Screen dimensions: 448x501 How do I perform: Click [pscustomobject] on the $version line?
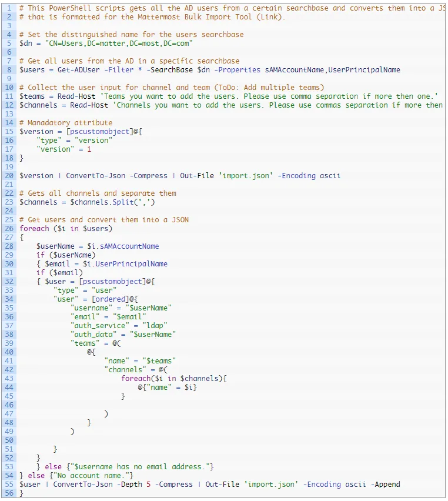coord(100,132)
